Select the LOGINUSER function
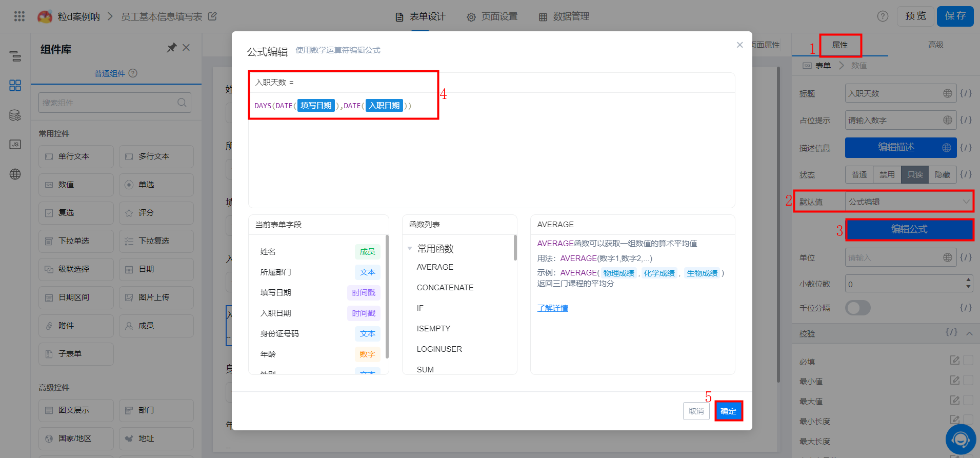The image size is (980, 458). coord(439,349)
